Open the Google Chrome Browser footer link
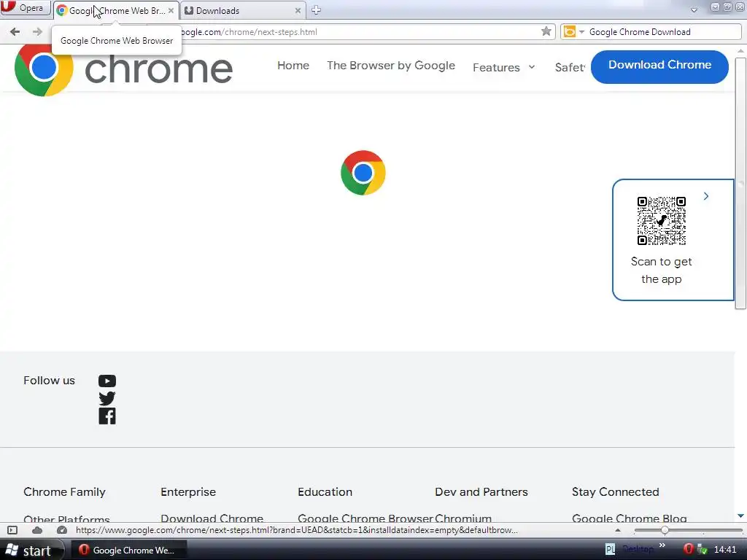This screenshot has height=560, width=747. 365,518
